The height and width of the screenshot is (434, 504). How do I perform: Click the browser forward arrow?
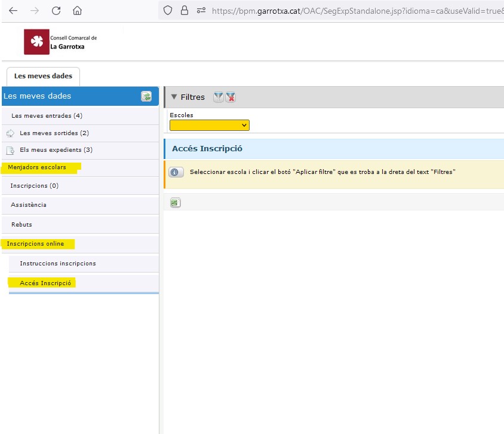coord(35,11)
